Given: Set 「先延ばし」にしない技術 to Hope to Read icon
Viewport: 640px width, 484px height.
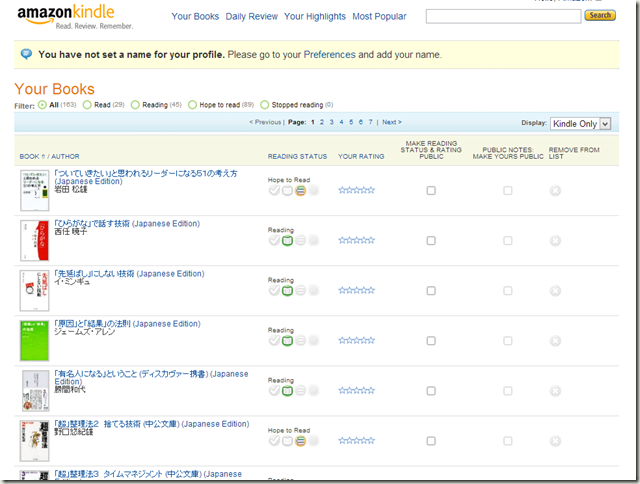Looking at the screenshot, I should point(300,291).
